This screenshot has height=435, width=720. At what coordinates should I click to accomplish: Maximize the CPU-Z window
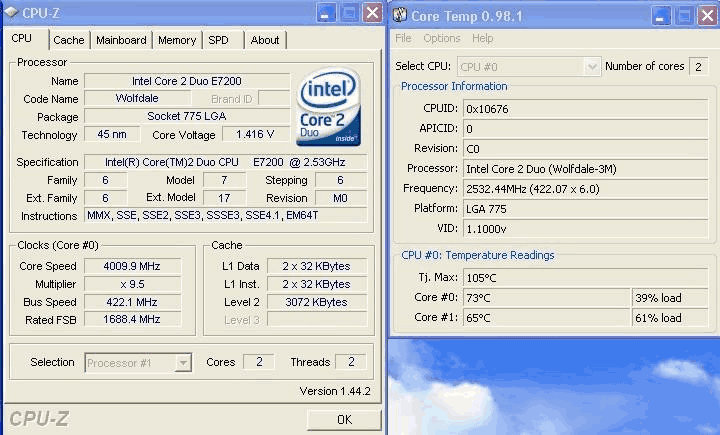pos(349,13)
